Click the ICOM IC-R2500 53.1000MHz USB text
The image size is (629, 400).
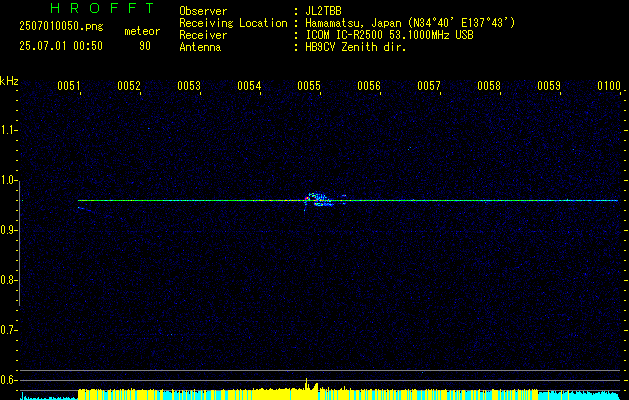pyautogui.click(x=389, y=35)
